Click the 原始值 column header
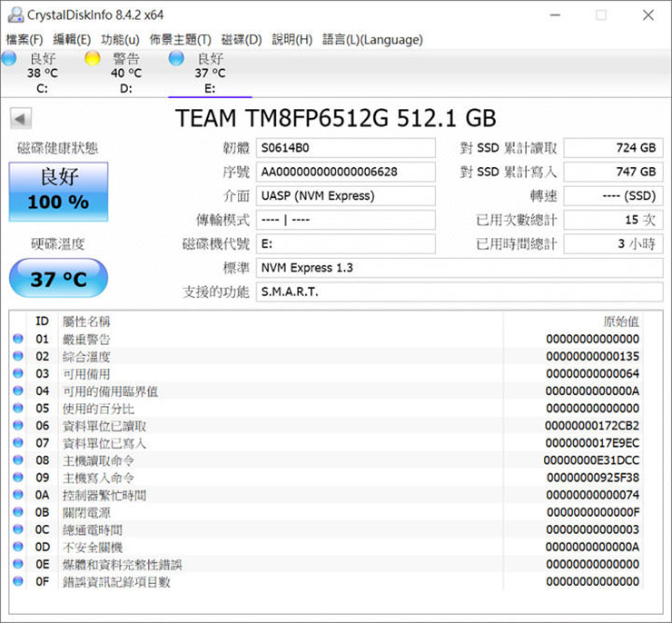Viewport: 672px width, 623px height. tap(620, 321)
